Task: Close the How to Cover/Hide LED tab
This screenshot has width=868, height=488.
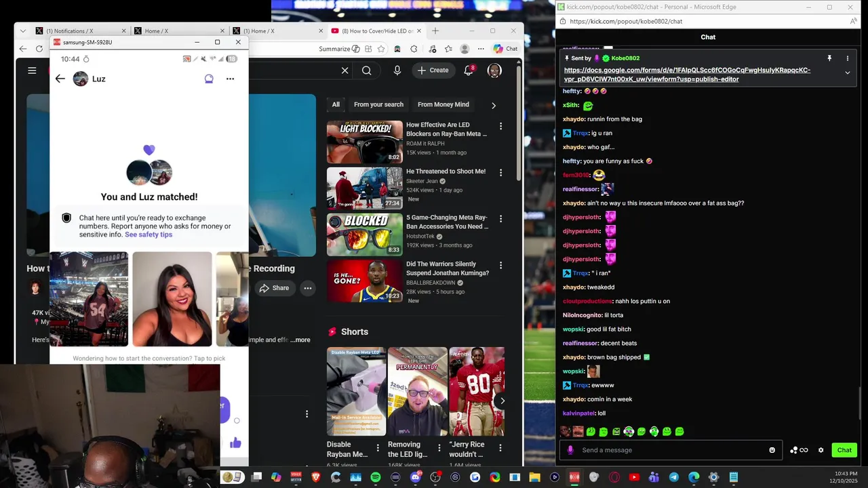Action: 419,30
